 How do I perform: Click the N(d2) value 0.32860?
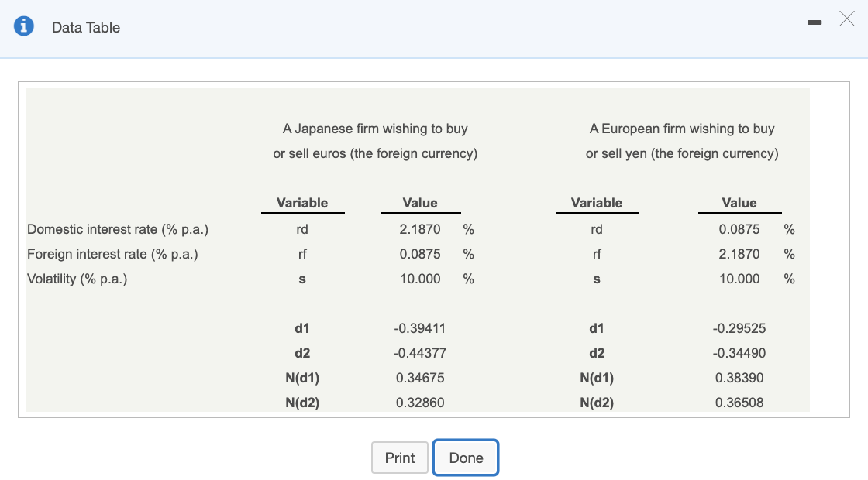click(419, 403)
